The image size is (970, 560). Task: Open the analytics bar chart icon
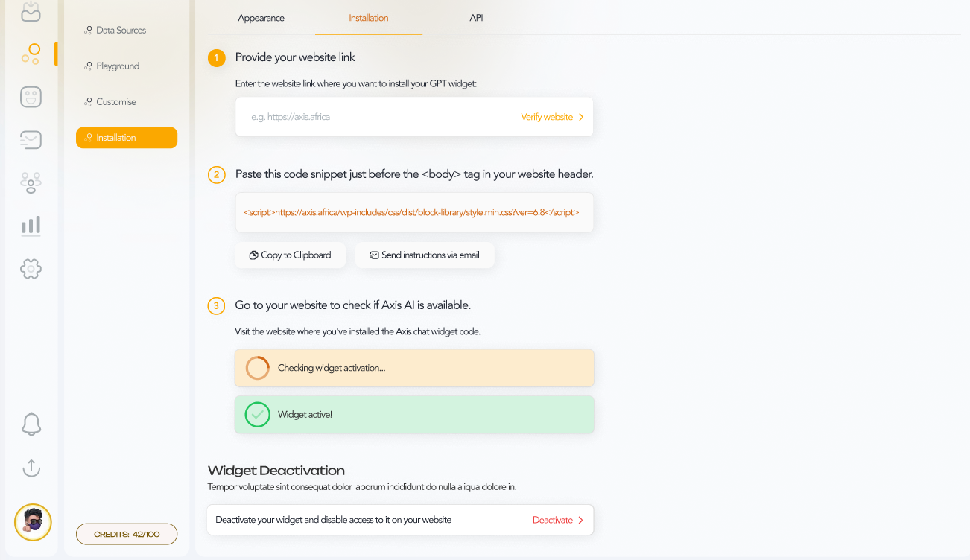[x=31, y=226]
